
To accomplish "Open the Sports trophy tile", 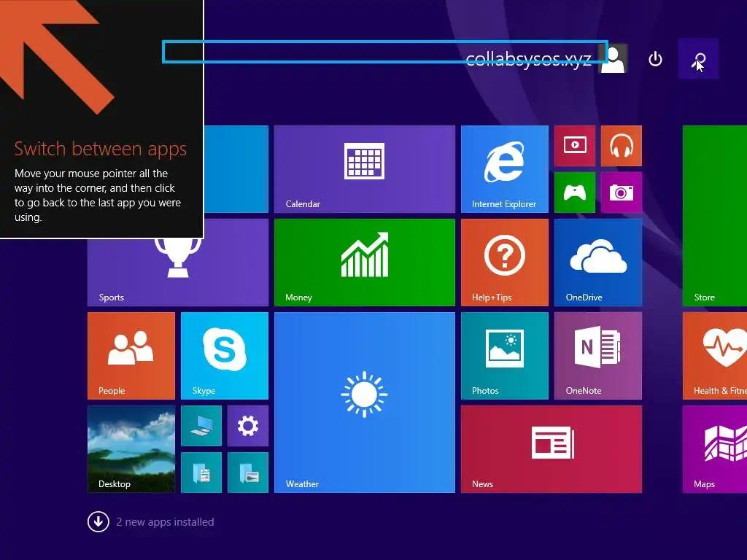I will (x=178, y=273).
